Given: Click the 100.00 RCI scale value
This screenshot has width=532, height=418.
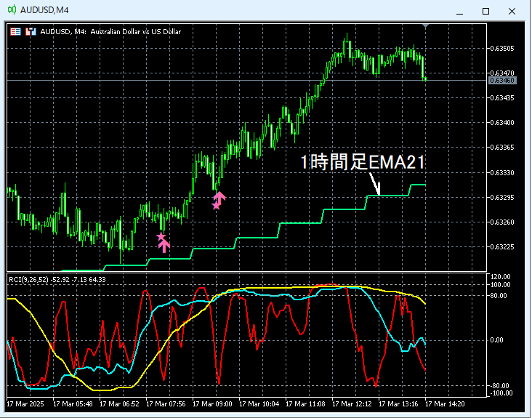Looking at the screenshot, I should 501,285.
